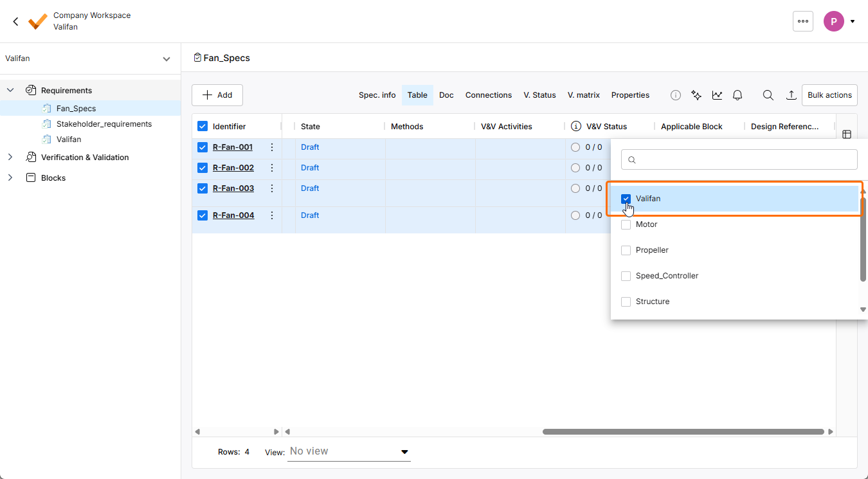
Task: Click the notifications bell icon
Action: (737, 95)
